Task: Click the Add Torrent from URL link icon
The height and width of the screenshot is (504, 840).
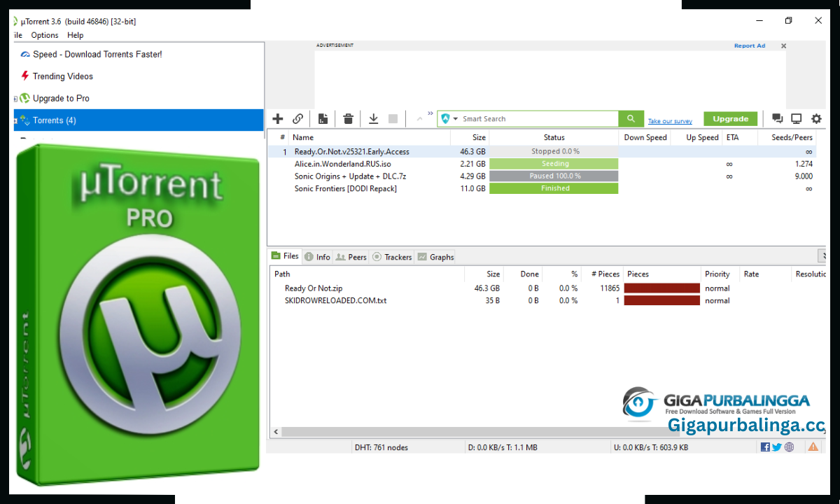Action: [298, 119]
